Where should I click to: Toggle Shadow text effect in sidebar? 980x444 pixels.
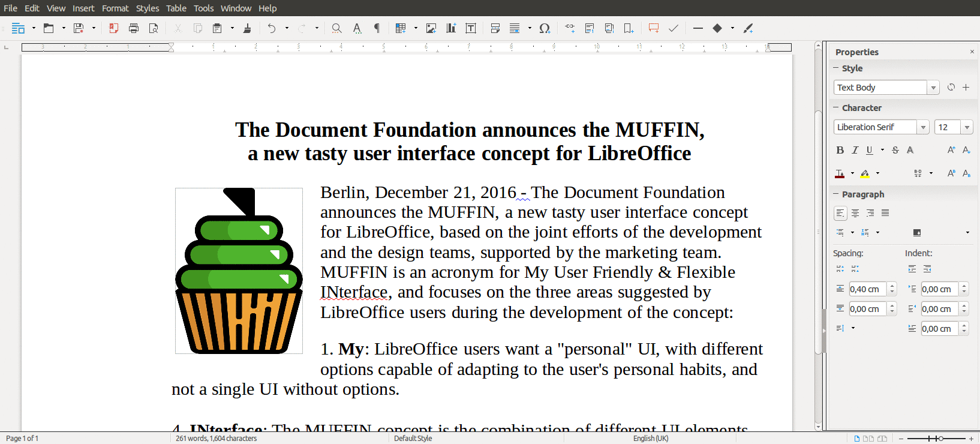click(910, 150)
